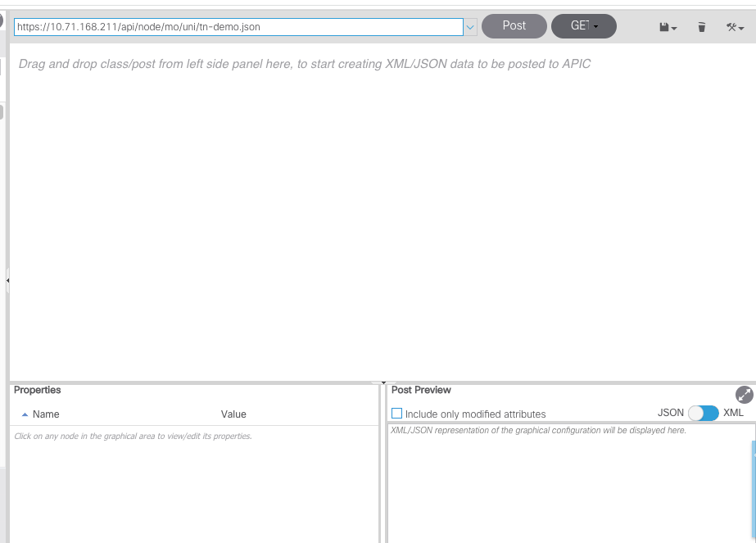Toggle the JSON/XML format switch
The height and width of the screenshot is (543, 756).
click(703, 413)
